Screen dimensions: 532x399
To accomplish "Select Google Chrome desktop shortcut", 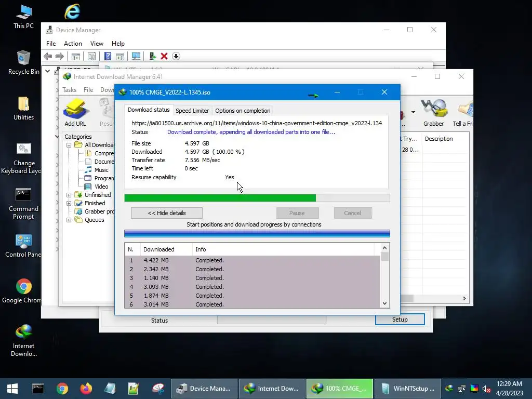I will [23, 291].
